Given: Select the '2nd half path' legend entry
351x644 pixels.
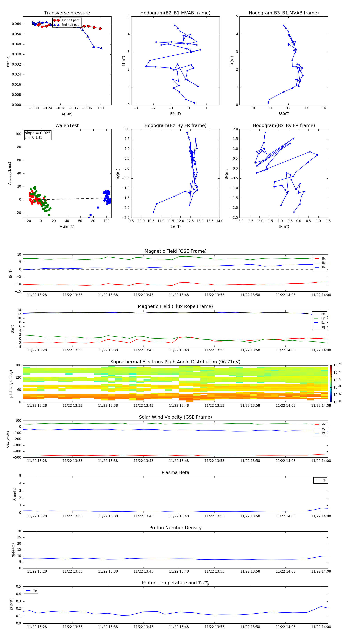Looking at the screenshot, I should pos(67,25).
